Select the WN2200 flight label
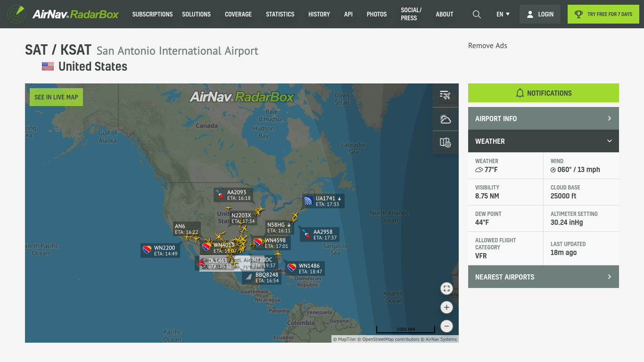644x362 pixels. point(160,251)
